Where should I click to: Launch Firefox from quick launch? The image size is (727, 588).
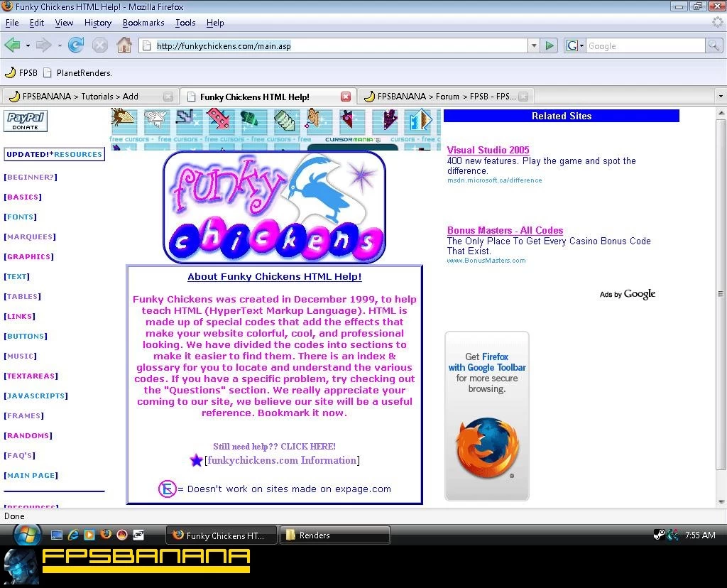tap(106, 535)
